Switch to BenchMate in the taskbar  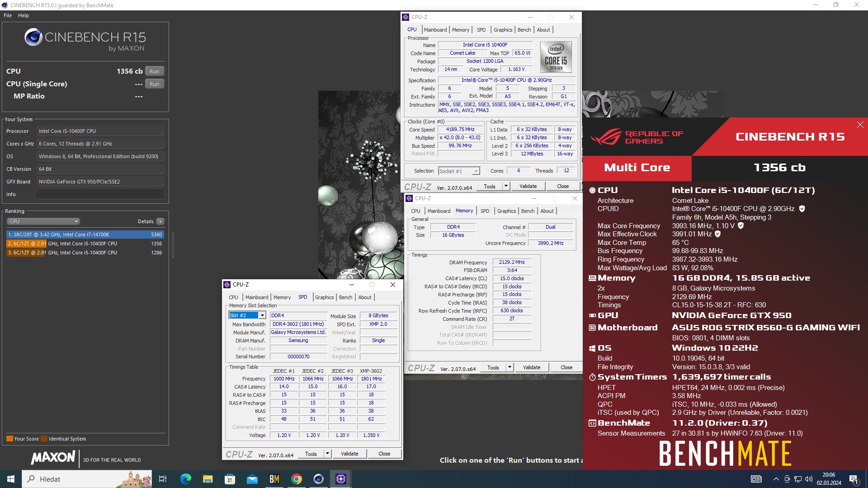point(274,479)
